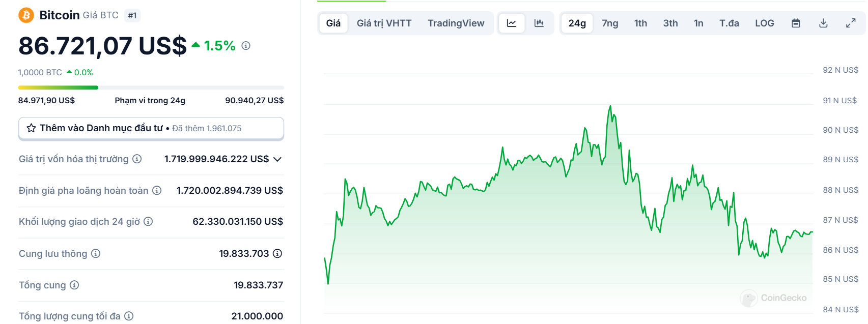Select 1th time range
This screenshot has width=868, height=324.
tap(640, 23)
